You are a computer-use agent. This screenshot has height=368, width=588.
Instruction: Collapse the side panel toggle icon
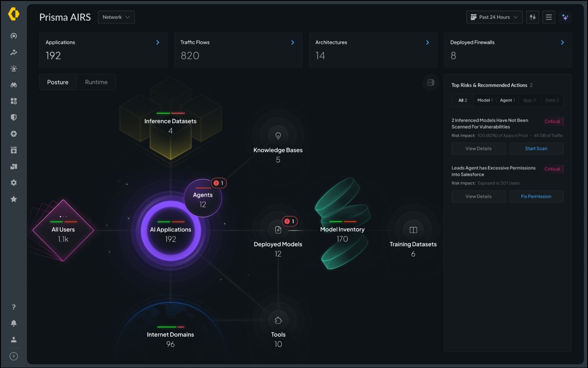pos(431,82)
